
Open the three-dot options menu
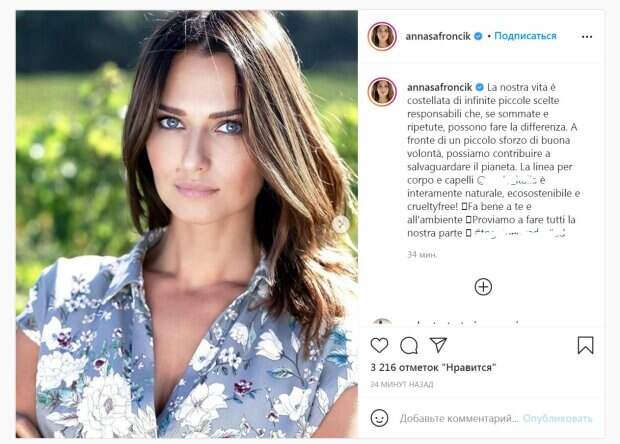pyautogui.click(x=587, y=36)
